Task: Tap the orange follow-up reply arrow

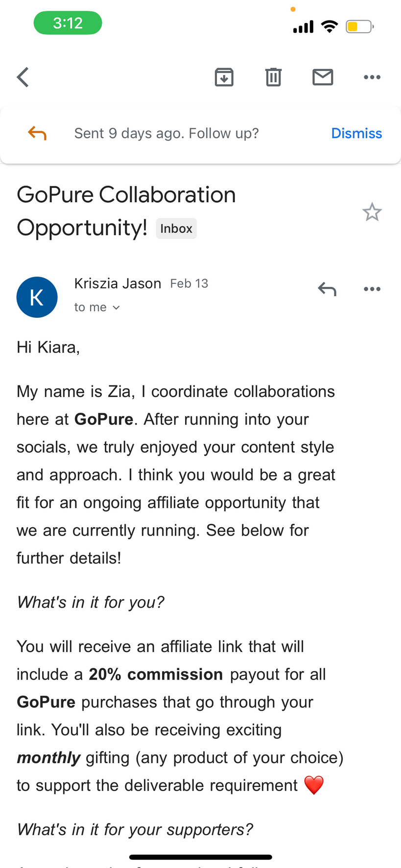Action: pyautogui.click(x=37, y=133)
